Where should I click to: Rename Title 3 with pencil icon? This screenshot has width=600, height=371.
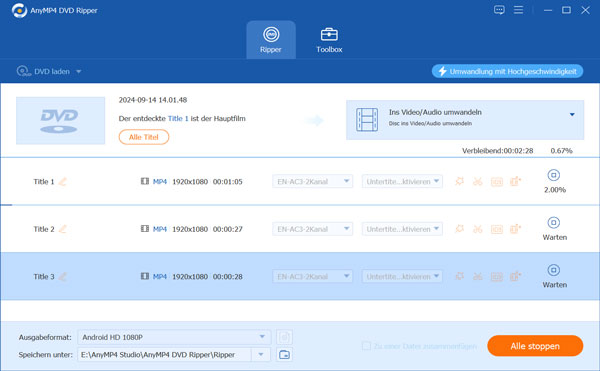(x=63, y=277)
